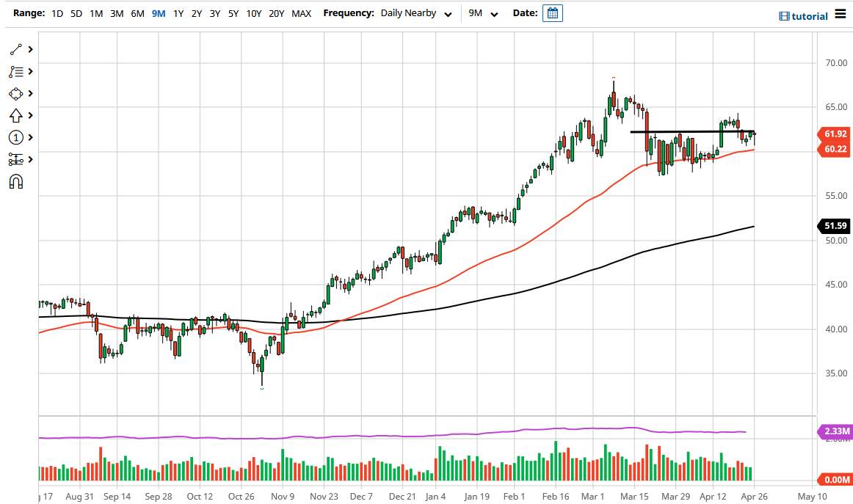Select the numbered label tool
Screen dimensions: 853x504
[x=15, y=137]
